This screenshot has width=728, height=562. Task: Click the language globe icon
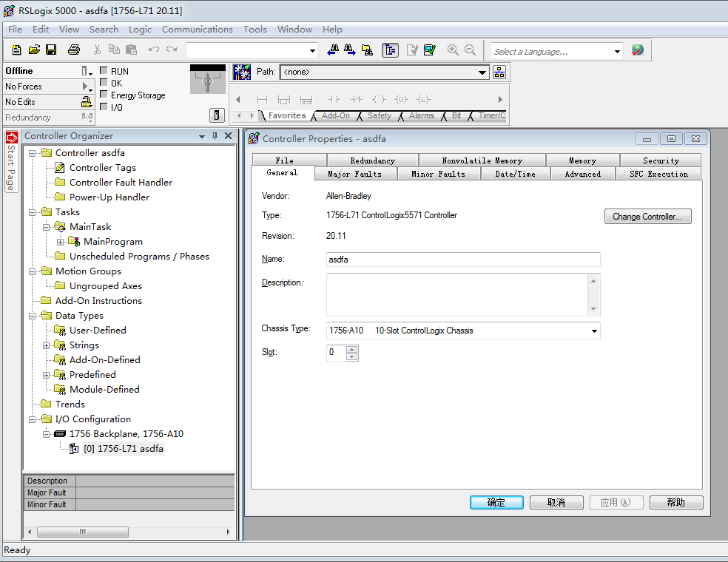638,50
